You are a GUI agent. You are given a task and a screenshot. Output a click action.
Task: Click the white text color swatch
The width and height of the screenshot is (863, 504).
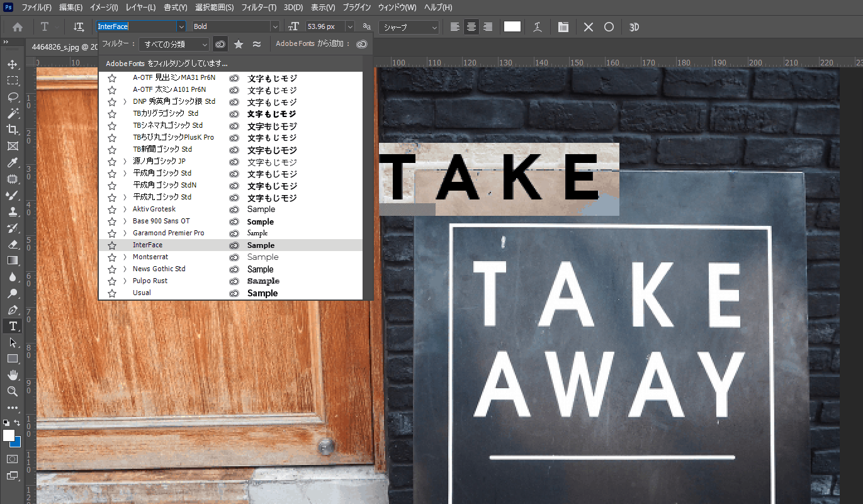[512, 26]
